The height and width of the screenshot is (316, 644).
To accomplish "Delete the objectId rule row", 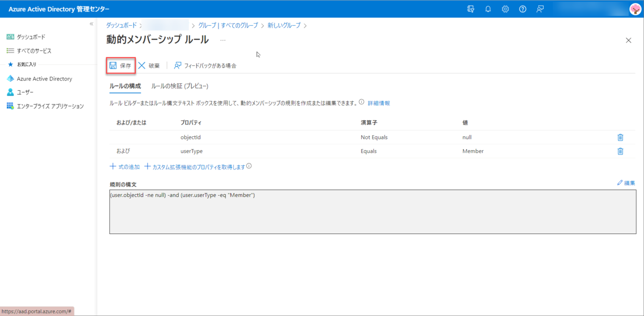I will pyautogui.click(x=620, y=137).
